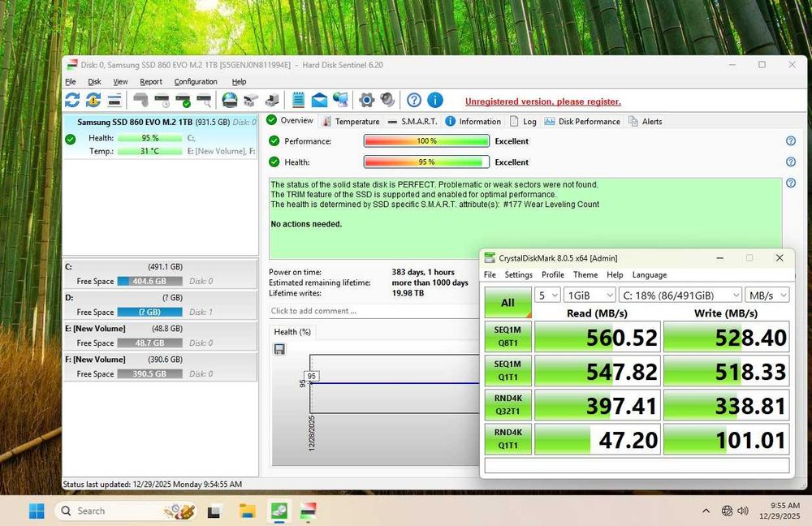
Task: Open the Report menu
Action: pos(151,82)
